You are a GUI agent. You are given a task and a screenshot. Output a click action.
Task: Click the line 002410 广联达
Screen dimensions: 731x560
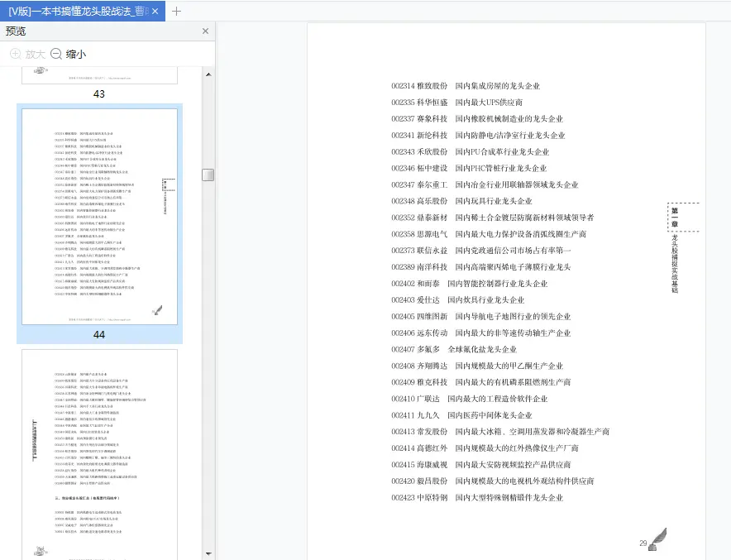tap(469, 399)
